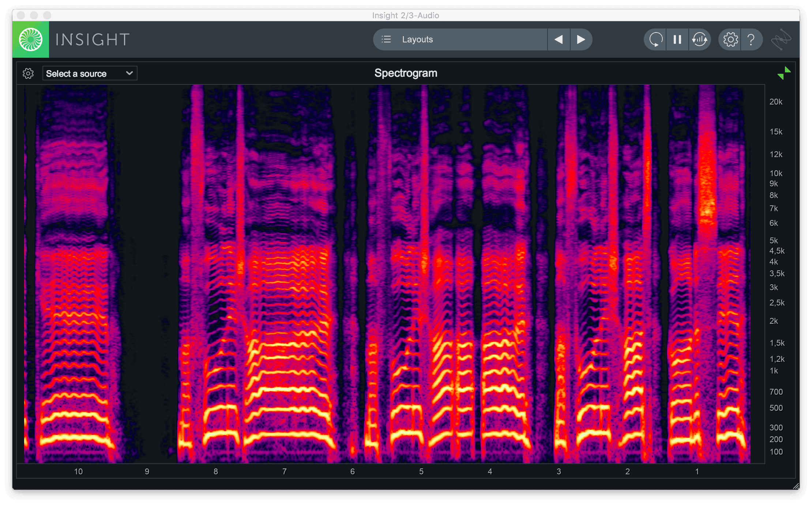This screenshot has height=505, width=812.
Task: Open the Layouts list menu
Action: tap(460, 39)
